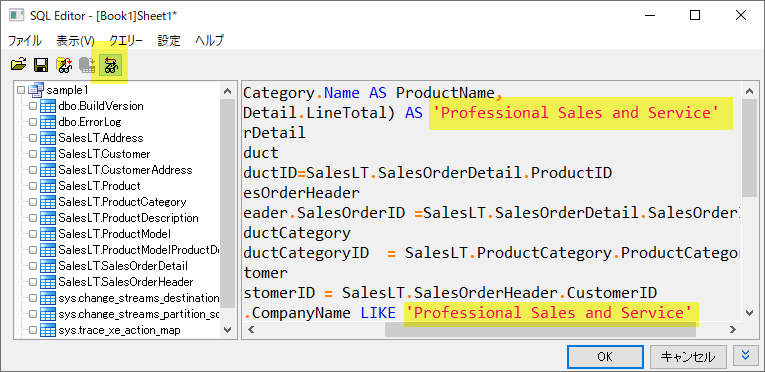
Task: Click the rDetail line in the SQL text
Action: (274, 133)
